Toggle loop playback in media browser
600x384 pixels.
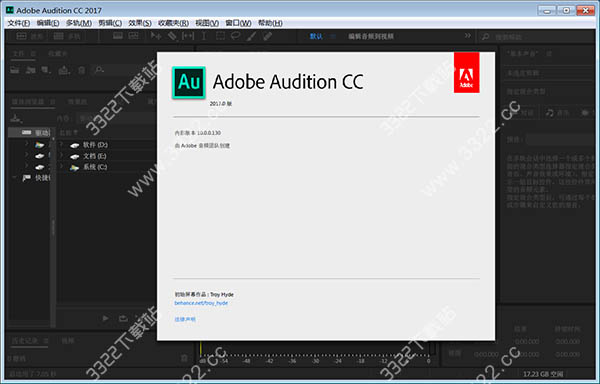click(x=123, y=318)
